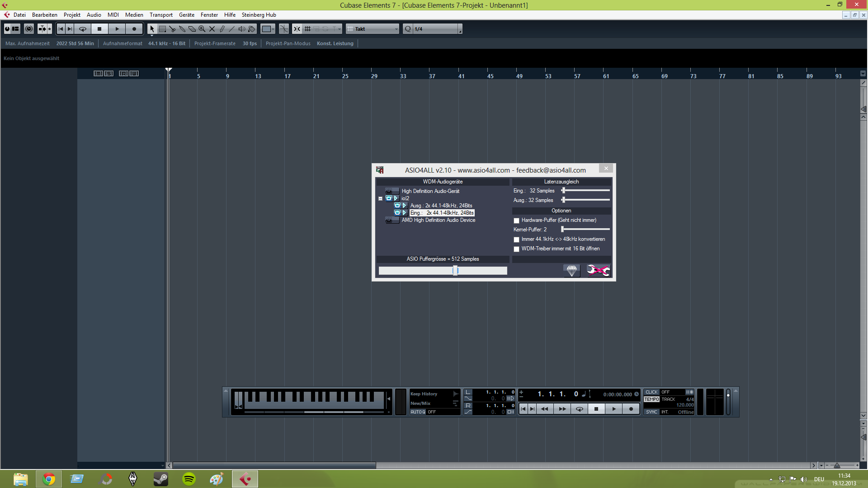Enable WDM-Treiber immer mit 16 Bit öffnen
868x488 pixels.
pyautogui.click(x=516, y=249)
